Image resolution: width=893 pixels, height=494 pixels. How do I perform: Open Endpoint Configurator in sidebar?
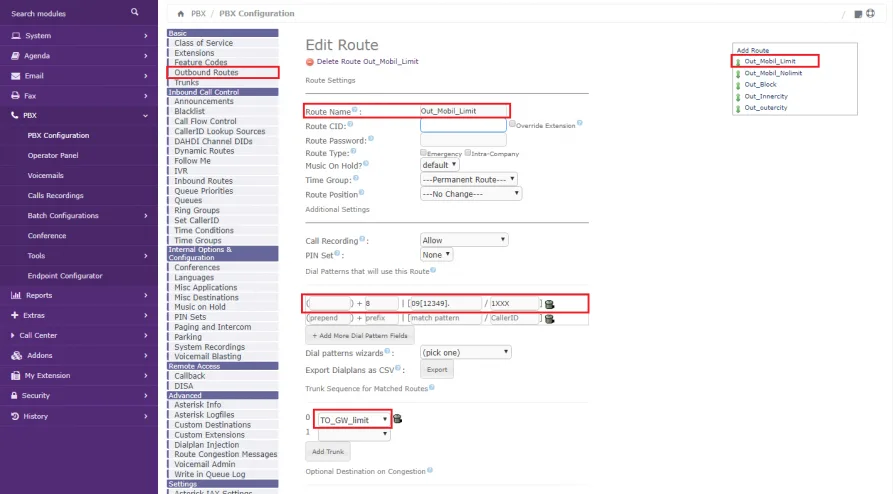(65, 276)
